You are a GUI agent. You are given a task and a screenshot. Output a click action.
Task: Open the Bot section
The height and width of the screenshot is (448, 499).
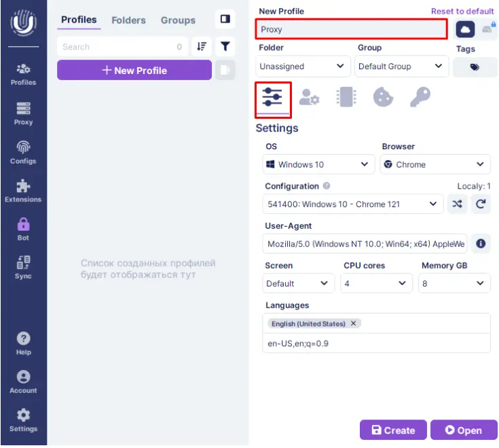pyautogui.click(x=23, y=229)
